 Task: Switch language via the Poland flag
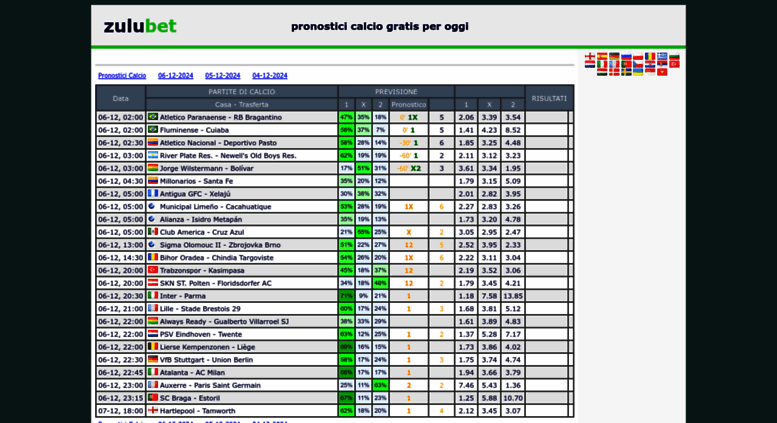(638, 56)
